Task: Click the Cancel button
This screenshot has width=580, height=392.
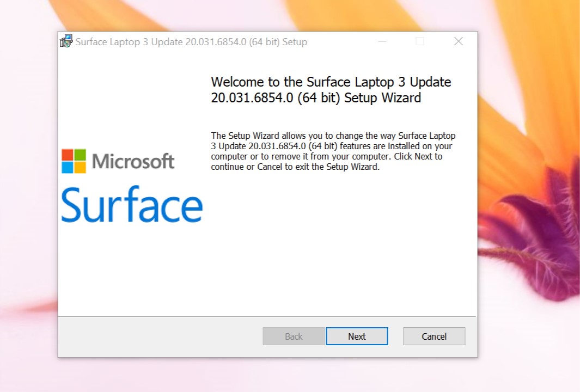Action: (434, 336)
